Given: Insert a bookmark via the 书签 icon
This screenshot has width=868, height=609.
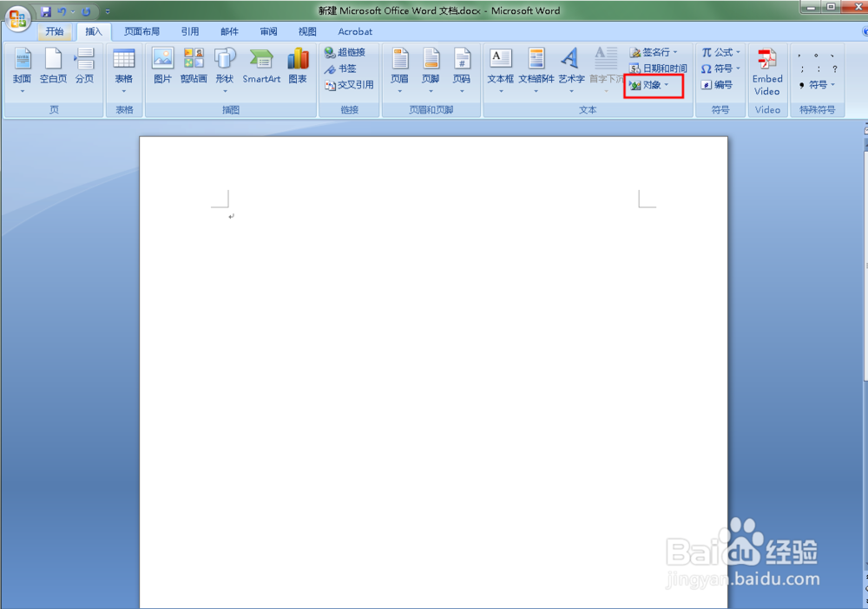Looking at the screenshot, I should (341, 68).
